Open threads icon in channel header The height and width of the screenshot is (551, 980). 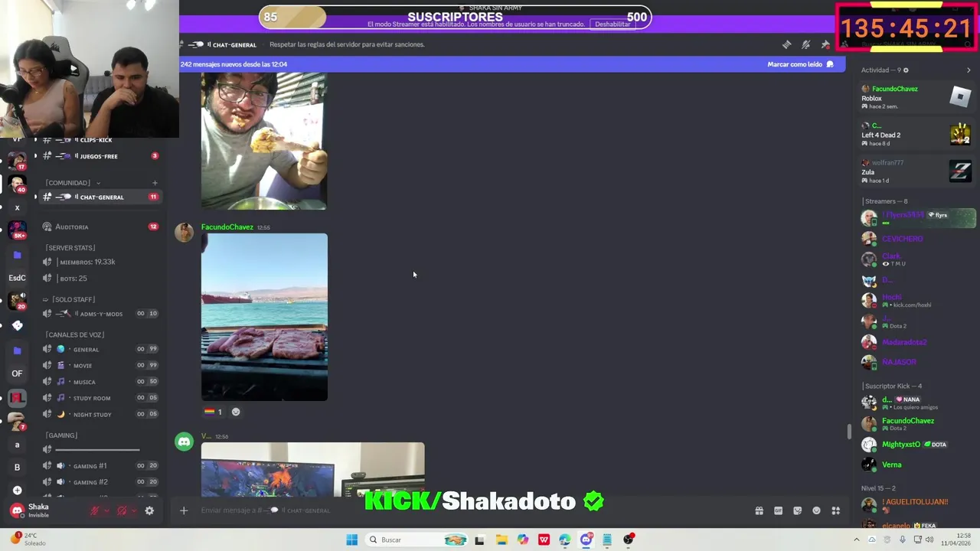tap(786, 44)
